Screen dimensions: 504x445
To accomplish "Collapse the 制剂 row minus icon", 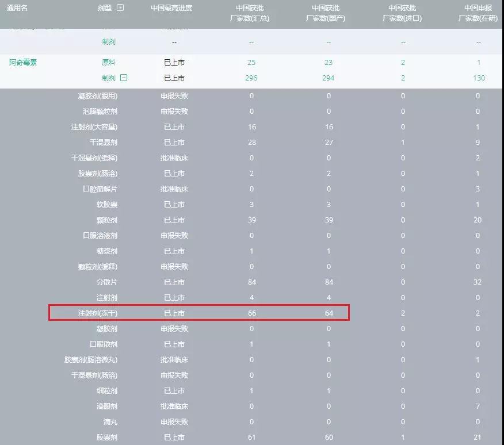I will pos(124,78).
